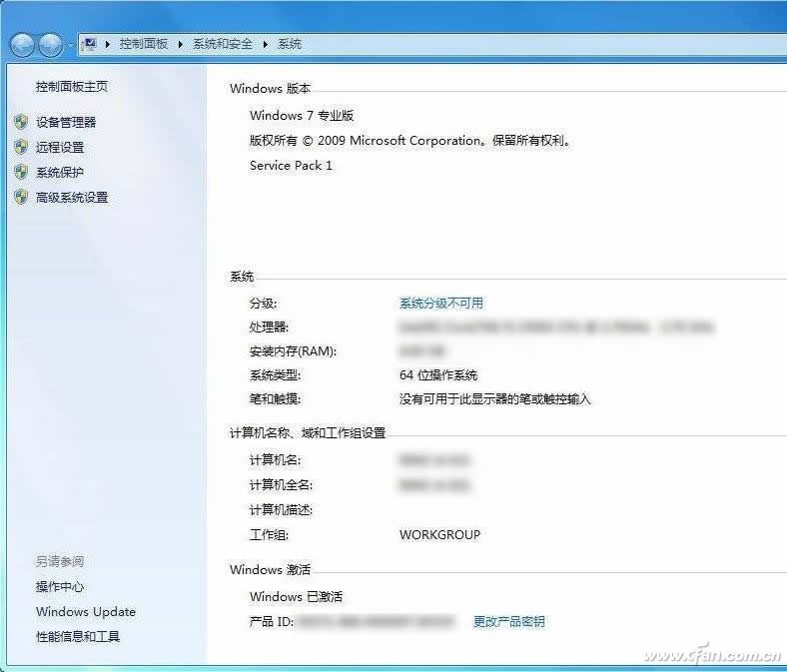Click the 64 位操作系统 value
The image size is (787, 672).
point(438,374)
